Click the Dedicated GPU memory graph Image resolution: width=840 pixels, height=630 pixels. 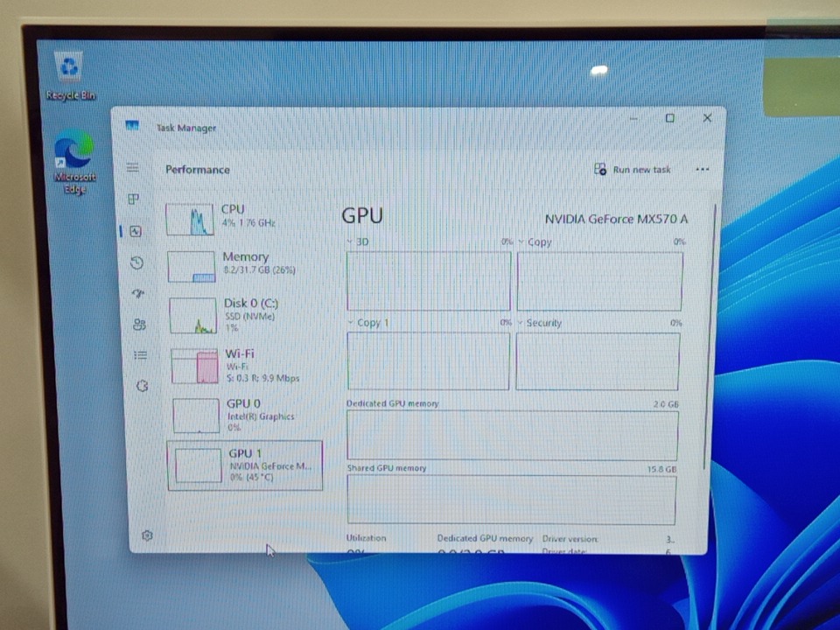pyautogui.click(x=513, y=436)
